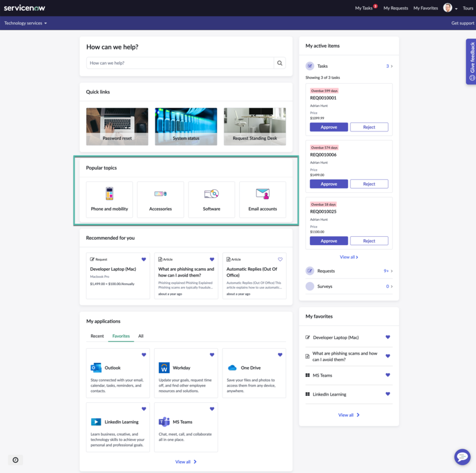Expand the Tasks count chevron
The image size is (476, 473).
(392, 66)
